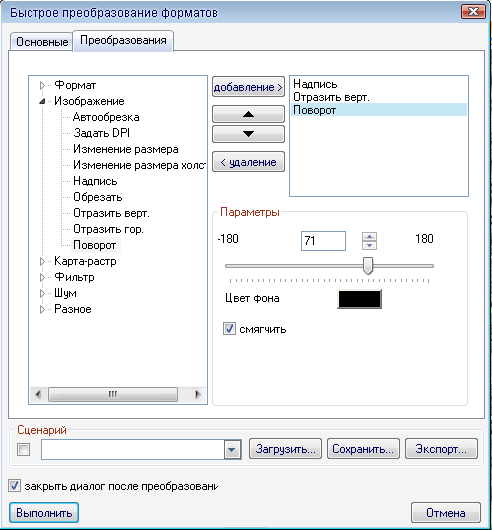Expand the Формат tree node
The width and height of the screenshot is (492, 530).
(x=42, y=85)
